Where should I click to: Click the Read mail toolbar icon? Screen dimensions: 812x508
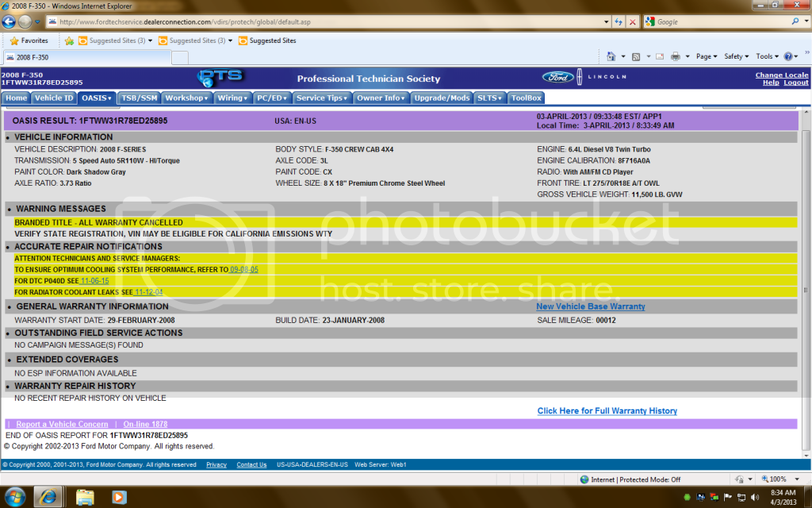[660, 56]
